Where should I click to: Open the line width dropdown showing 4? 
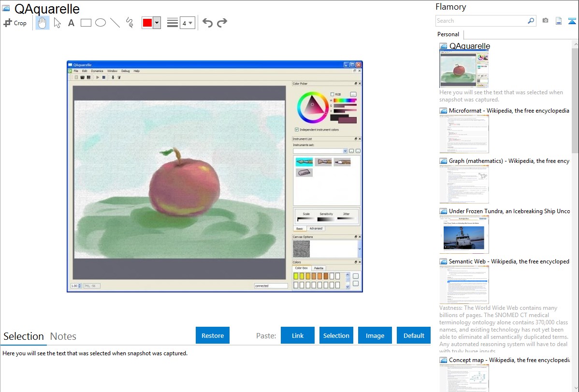pyautogui.click(x=187, y=23)
